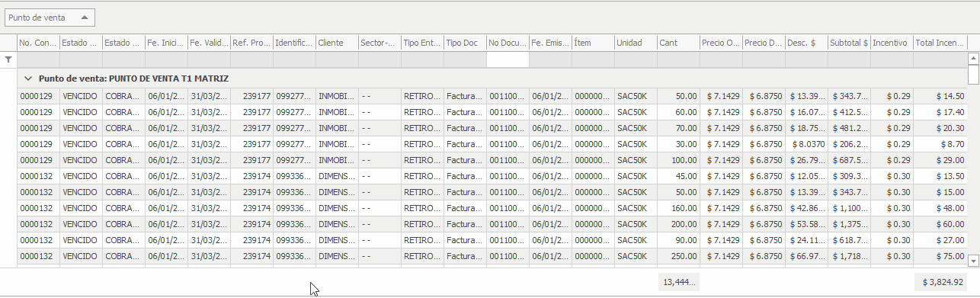Sort by the Fe. Inici... column header
Viewport: 980px width, 298px height.
click(x=166, y=43)
